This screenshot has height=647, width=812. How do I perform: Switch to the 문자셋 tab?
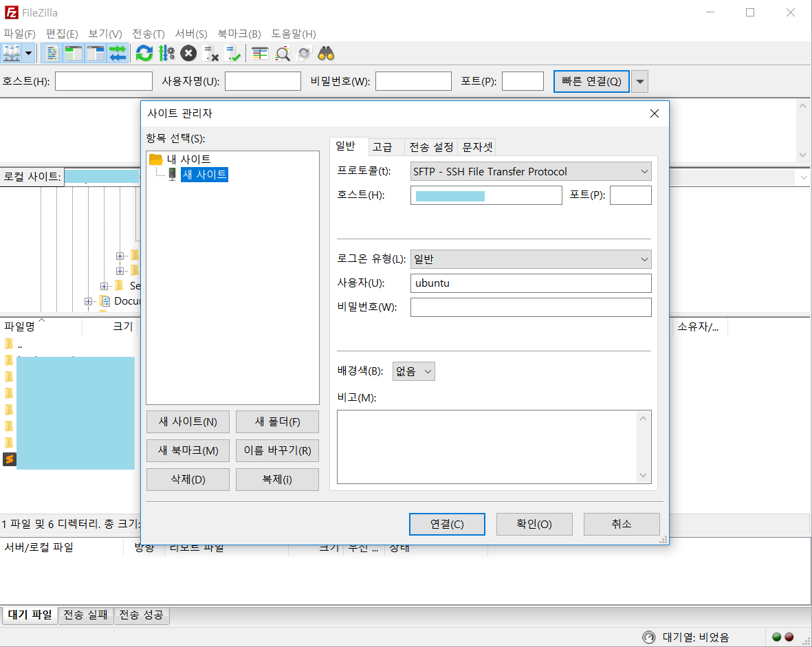point(477,147)
